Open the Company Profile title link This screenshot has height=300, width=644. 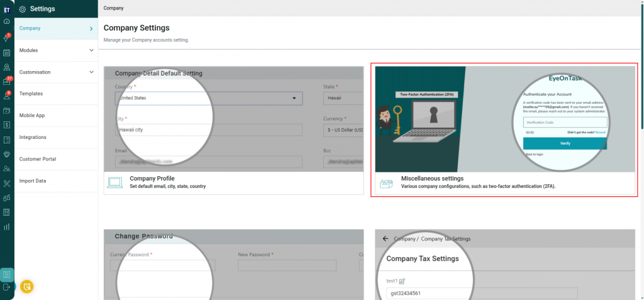[x=152, y=179]
